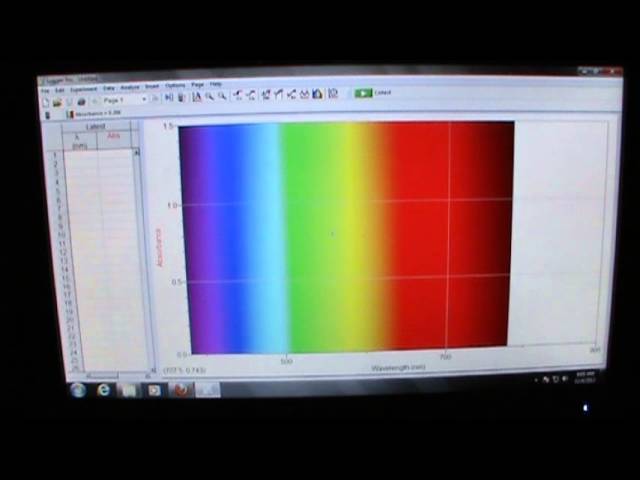
Task: Click the cursor coordinates readout below graph
Action: [184, 370]
